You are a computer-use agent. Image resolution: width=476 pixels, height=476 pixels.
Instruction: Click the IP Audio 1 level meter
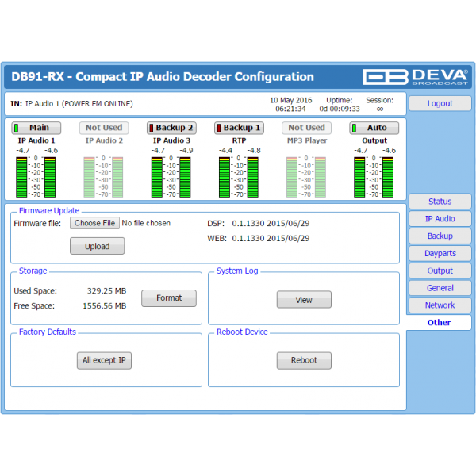click(x=36, y=177)
